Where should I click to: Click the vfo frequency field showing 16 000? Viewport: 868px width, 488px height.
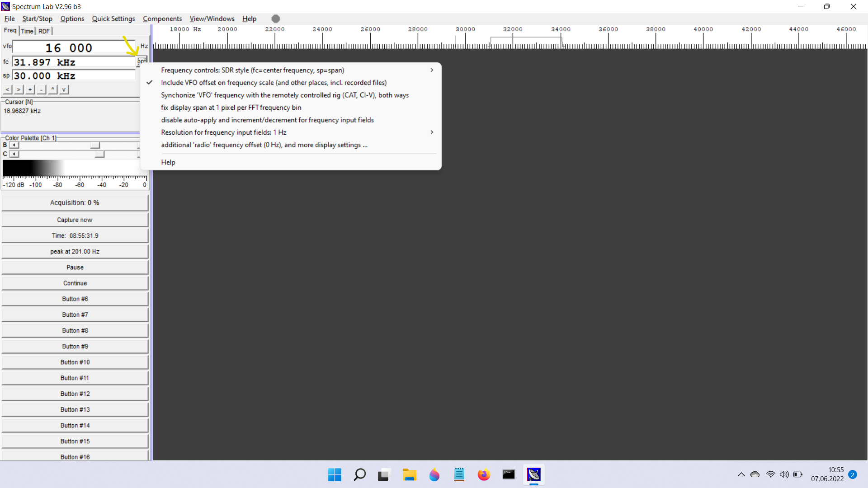pyautogui.click(x=75, y=47)
